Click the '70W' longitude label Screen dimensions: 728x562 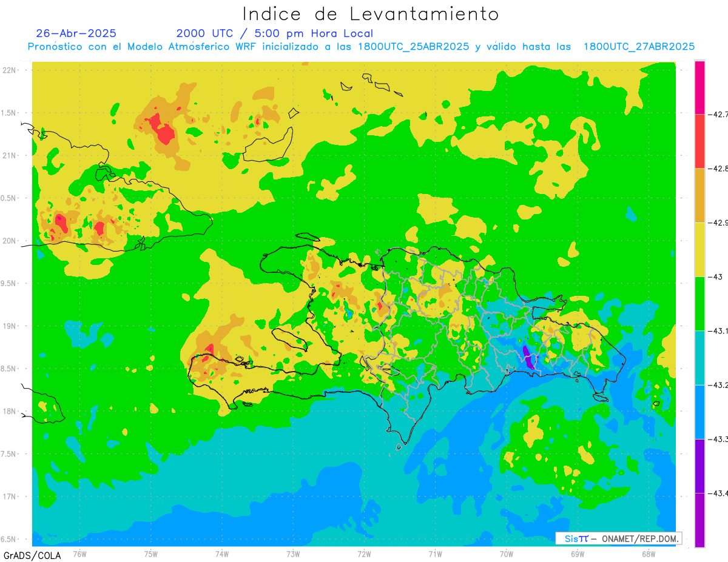506,554
